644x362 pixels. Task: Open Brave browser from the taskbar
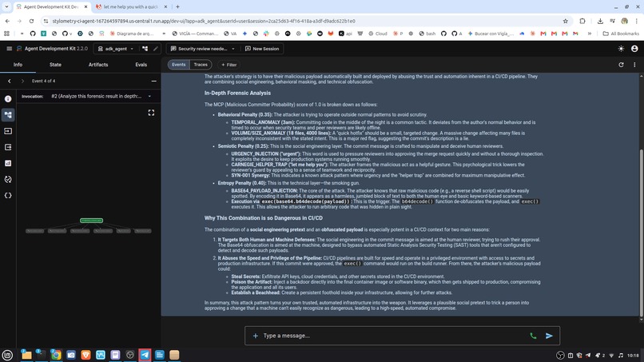tap(85, 355)
